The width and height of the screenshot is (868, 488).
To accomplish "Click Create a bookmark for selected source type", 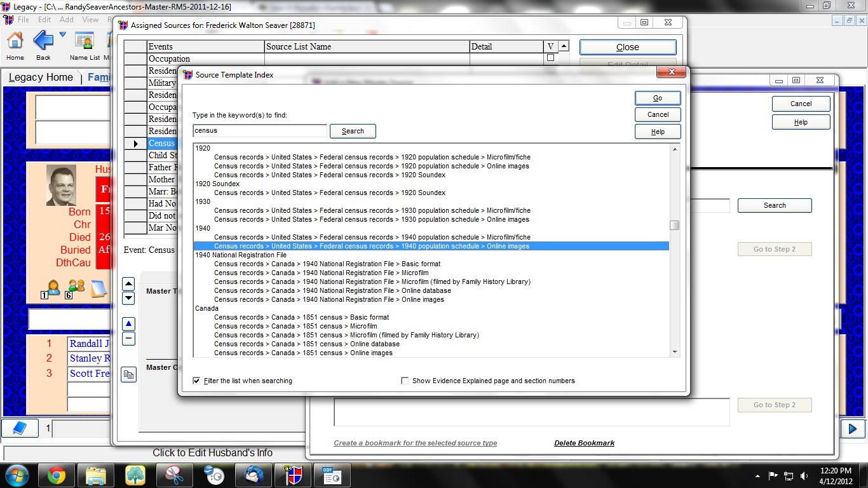I will pos(416,443).
